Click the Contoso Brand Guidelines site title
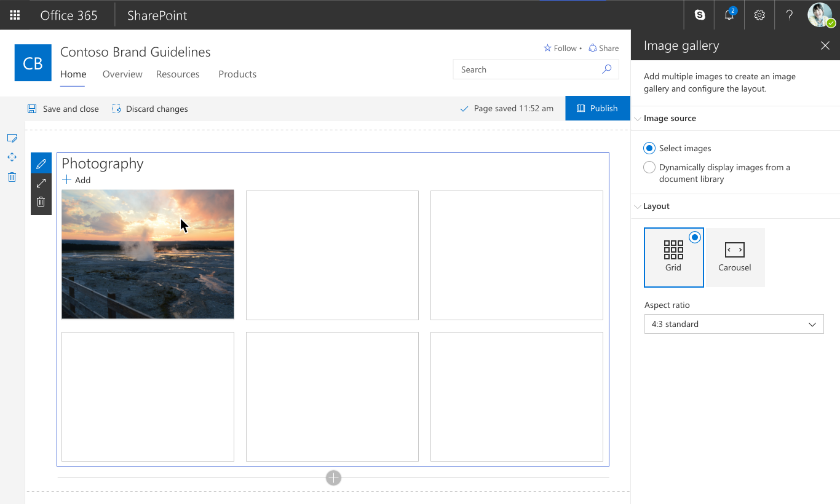Screen dimensions: 840x504 point(135,52)
